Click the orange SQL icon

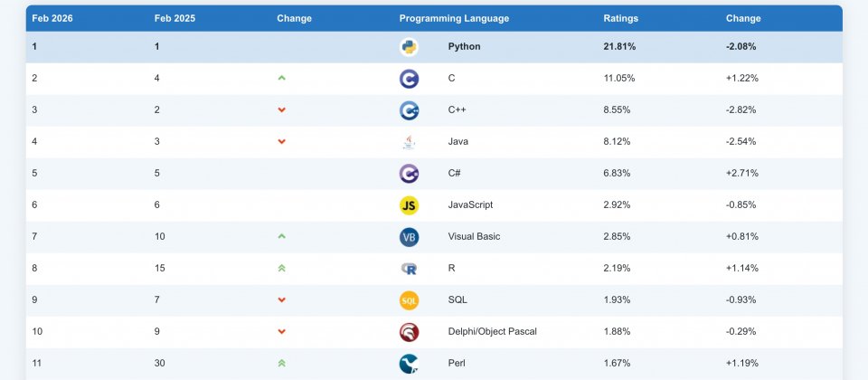(409, 300)
